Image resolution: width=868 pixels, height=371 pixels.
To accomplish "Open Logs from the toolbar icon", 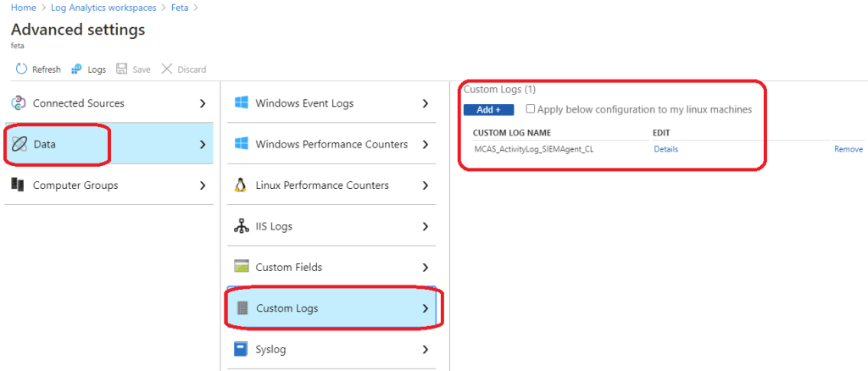I will point(77,69).
